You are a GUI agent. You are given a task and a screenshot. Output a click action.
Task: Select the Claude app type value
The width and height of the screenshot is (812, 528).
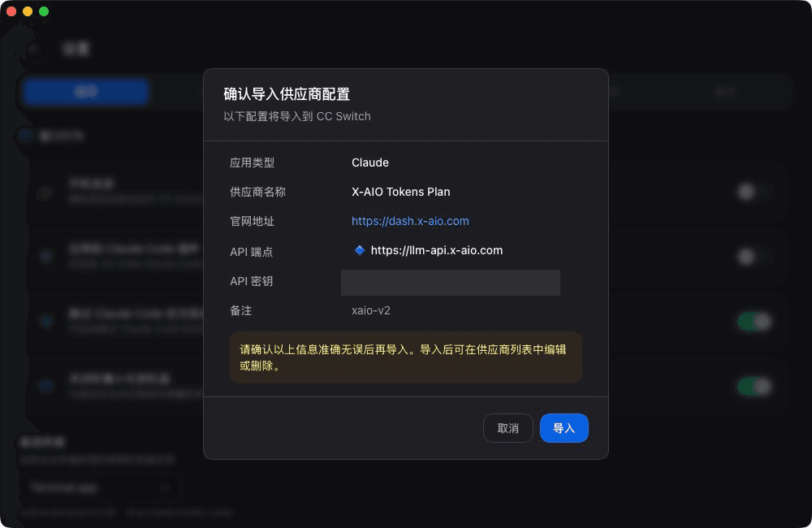370,162
